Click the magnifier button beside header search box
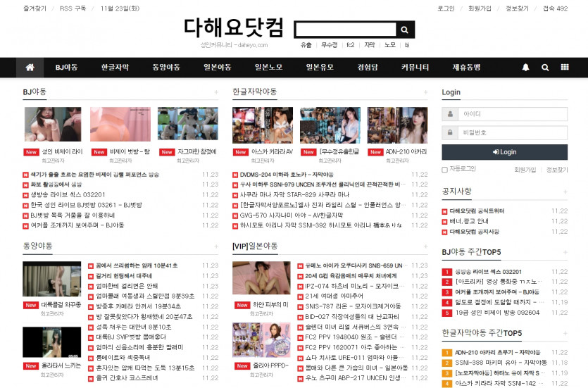Screen dimensions: 588x388 tap(404, 30)
